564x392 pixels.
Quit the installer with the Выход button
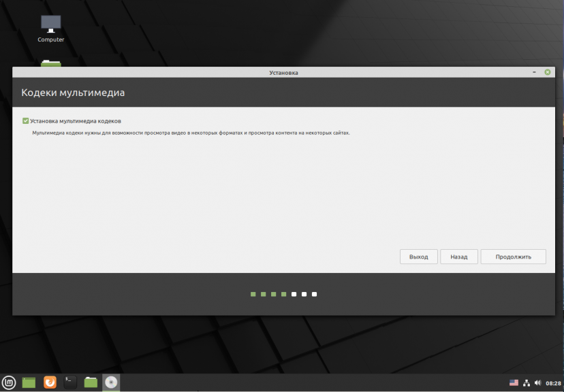pyautogui.click(x=419, y=257)
